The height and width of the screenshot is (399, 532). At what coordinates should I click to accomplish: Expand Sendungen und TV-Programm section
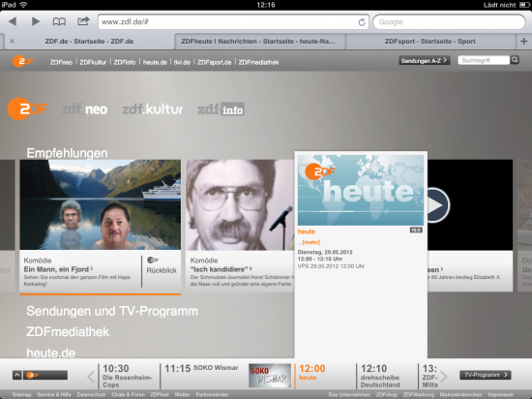112,311
